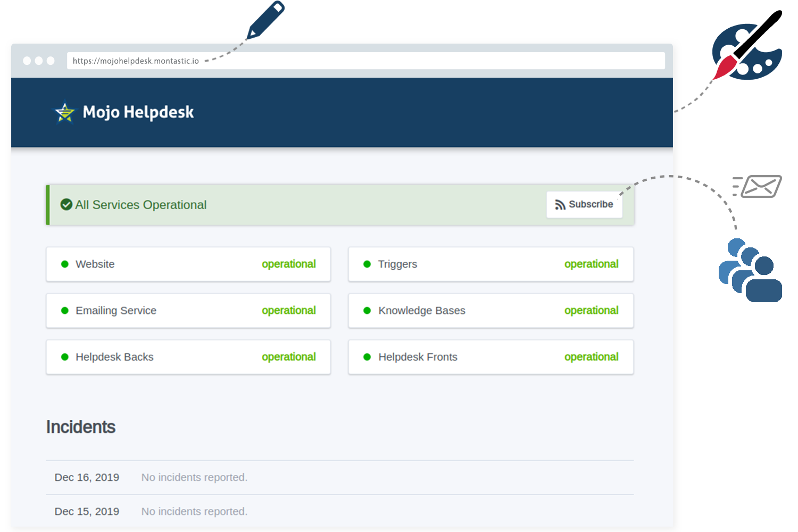
Task: Click the green dot beside Knowledge Bases
Action: click(367, 311)
